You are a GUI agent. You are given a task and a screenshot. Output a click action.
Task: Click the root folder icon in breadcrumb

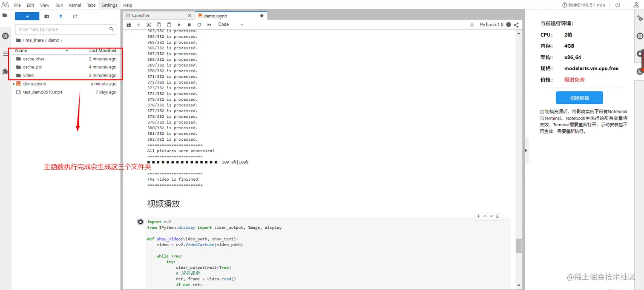pyautogui.click(x=18, y=40)
